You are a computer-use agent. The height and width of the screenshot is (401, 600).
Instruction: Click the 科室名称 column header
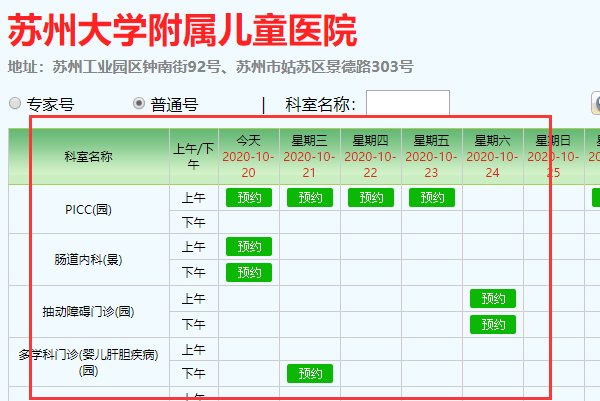point(88,156)
